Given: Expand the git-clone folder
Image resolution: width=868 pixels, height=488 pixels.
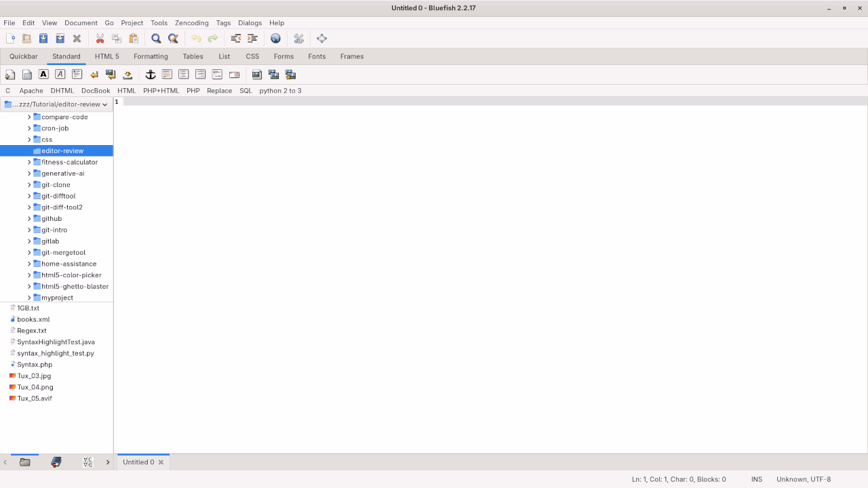Looking at the screenshot, I should (x=29, y=185).
